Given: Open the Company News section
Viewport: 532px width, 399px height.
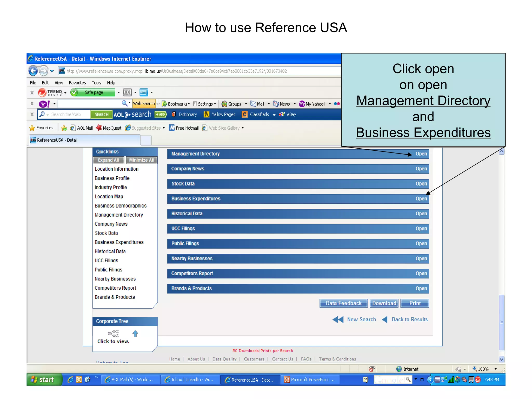Looking at the screenshot, I should tap(421, 169).
